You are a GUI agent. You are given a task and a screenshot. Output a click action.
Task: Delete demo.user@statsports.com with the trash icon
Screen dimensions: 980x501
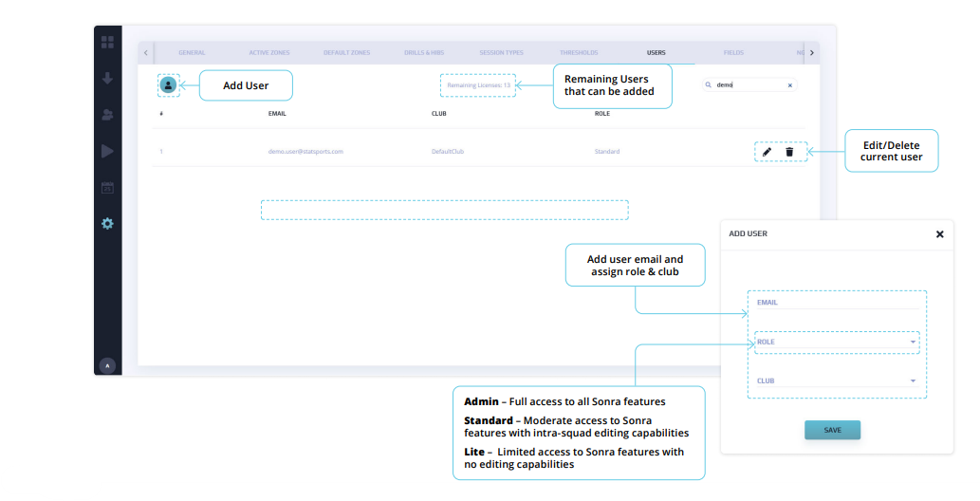click(789, 152)
